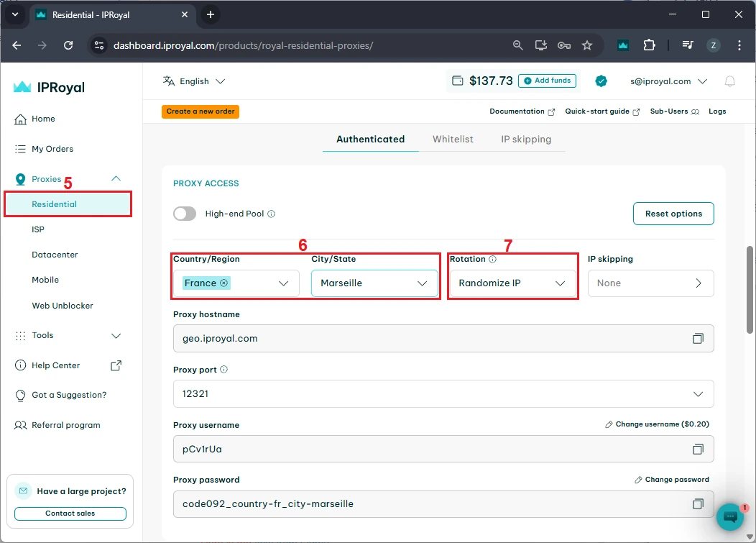This screenshot has width=756, height=543.
Task: Click the Create a new order button
Action: pos(200,111)
